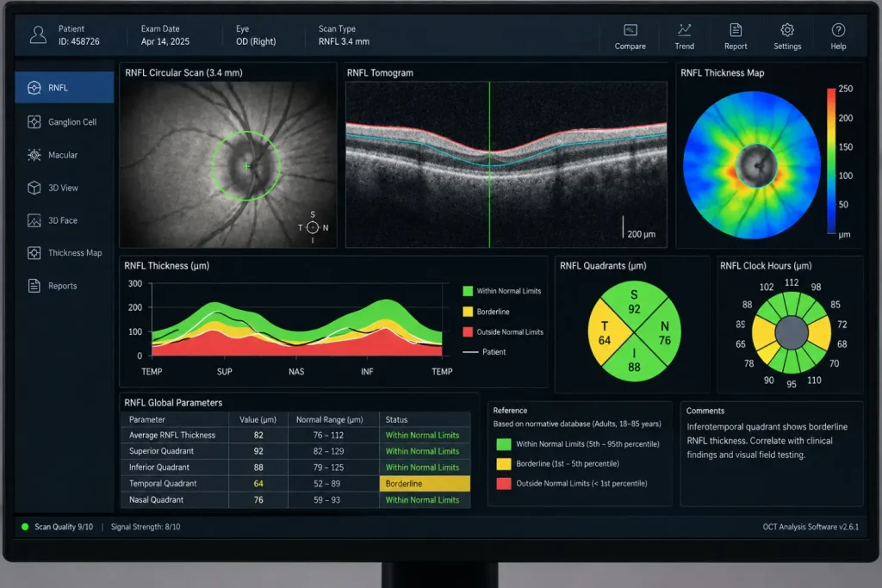Click the Eye OD (Right) field
The height and width of the screenshot is (588, 882).
256,34
